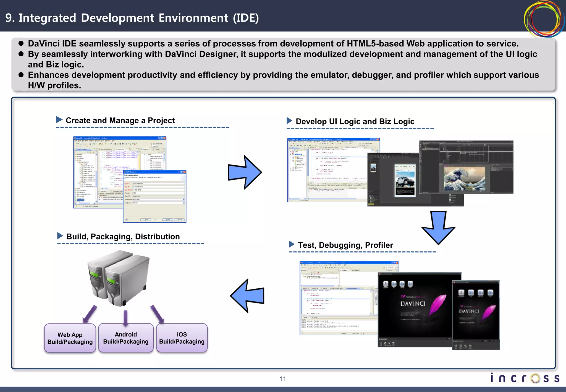Expand the design folder in Project Explorer
566x392 pixels.
pyautogui.click(x=76, y=158)
